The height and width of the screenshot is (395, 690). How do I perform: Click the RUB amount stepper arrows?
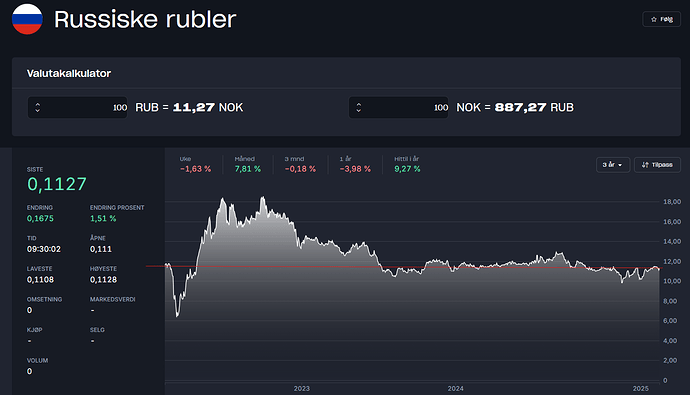tap(37, 107)
